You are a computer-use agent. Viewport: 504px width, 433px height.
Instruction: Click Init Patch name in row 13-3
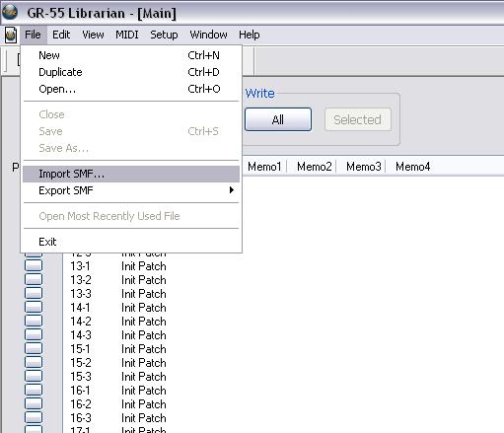click(144, 294)
